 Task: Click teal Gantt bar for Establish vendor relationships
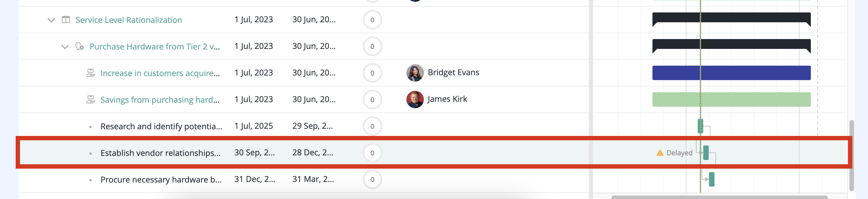tap(706, 153)
